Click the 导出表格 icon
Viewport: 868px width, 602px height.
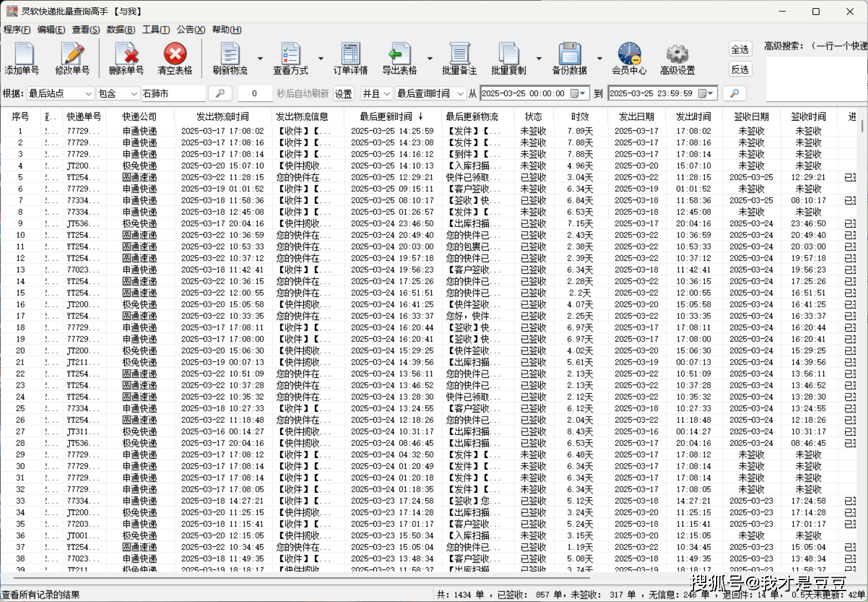point(399,59)
